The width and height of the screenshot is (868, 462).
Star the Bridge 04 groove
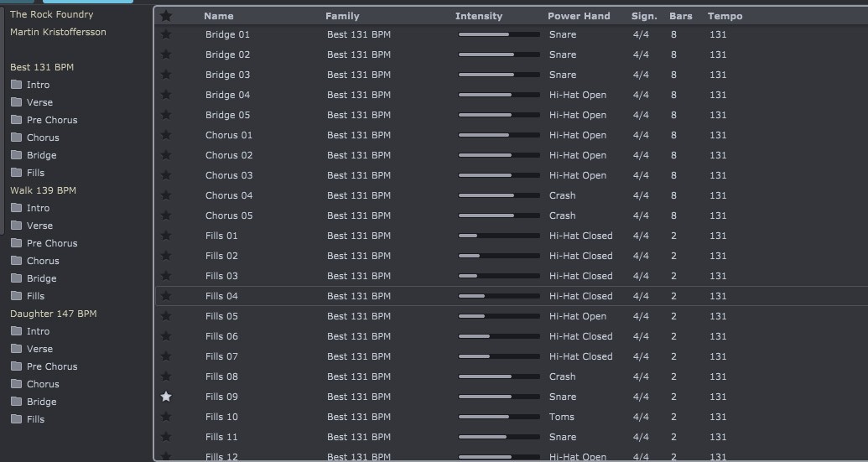coord(166,95)
